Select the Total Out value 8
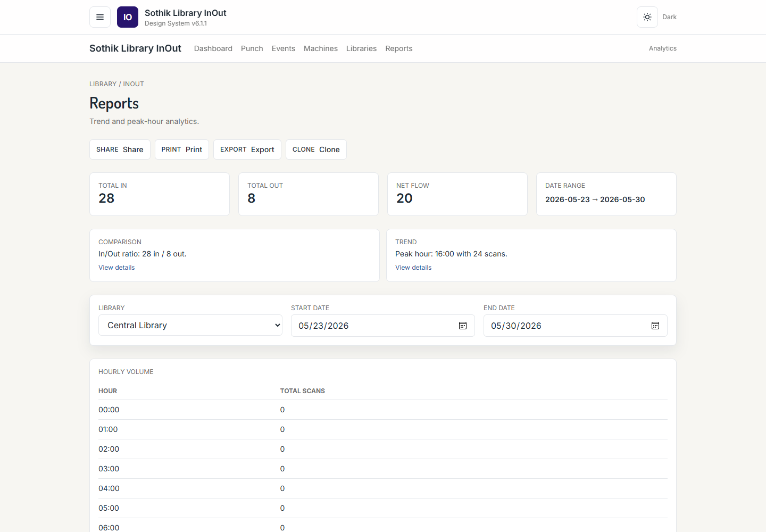Viewport: 766px width, 532px height. (252, 198)
